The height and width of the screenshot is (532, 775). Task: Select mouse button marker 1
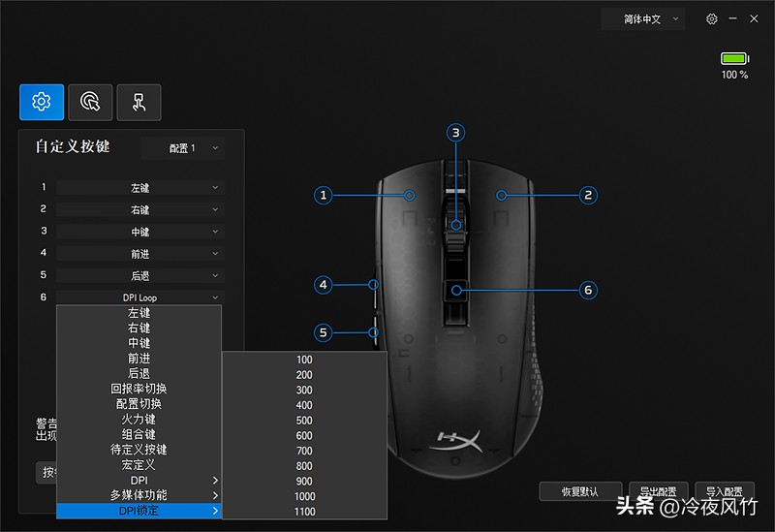pos(324,196)
